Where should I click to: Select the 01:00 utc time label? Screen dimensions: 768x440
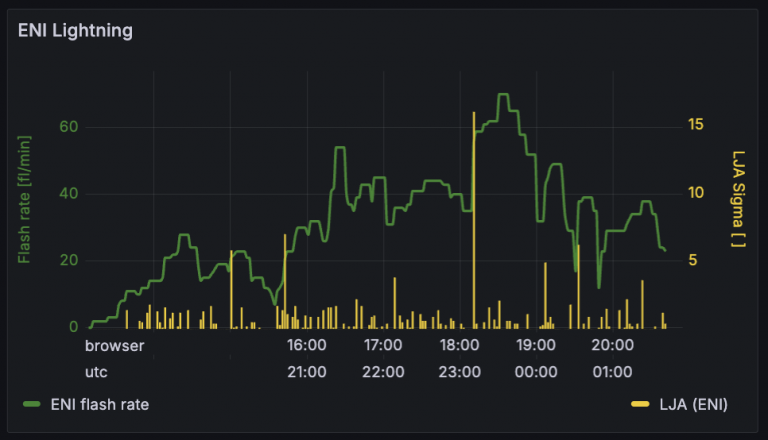coord(612,372)
